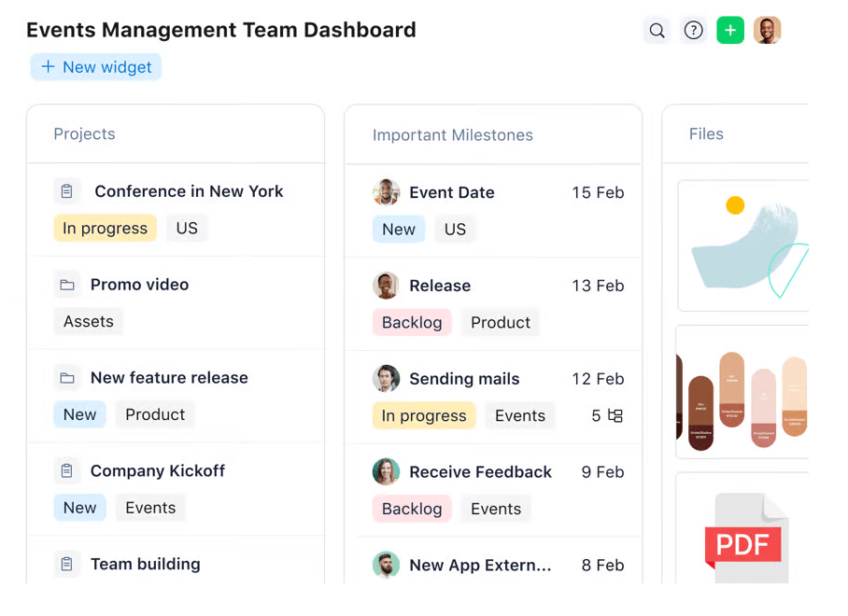The height and width of the screenshot is (616, 848).
Task: Click Backlog status on Receive Feedback
Action: coord(412,509)
